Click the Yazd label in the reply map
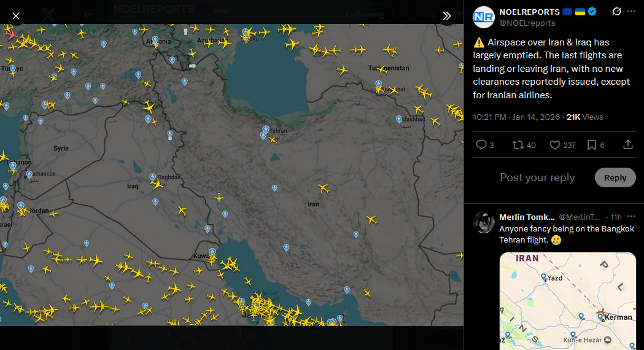 555,278
